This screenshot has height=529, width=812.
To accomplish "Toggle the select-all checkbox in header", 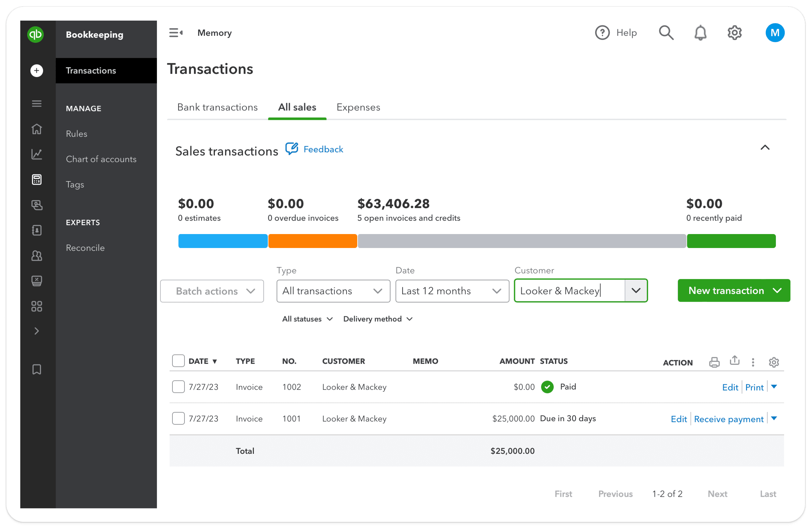I will (178, 361).
